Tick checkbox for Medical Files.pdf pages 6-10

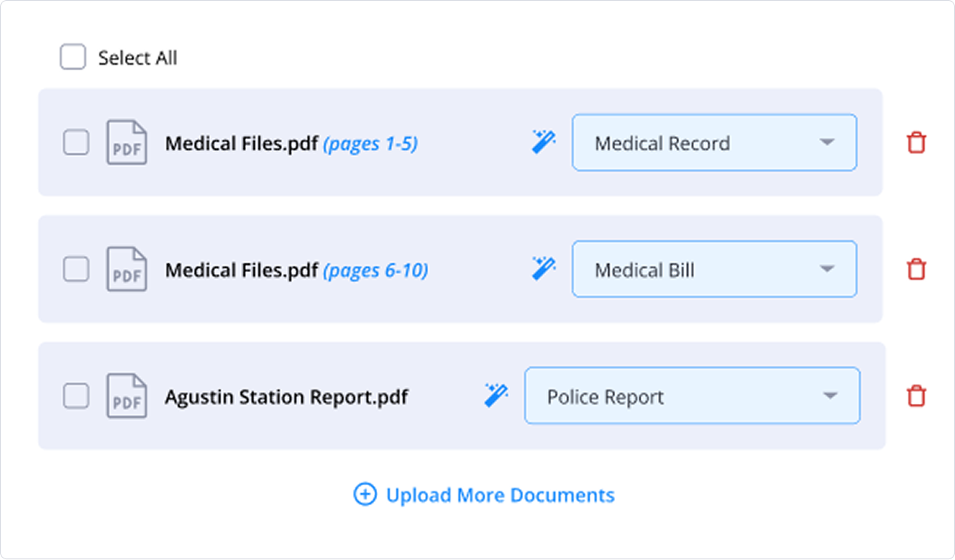click(x=76, y=269)
